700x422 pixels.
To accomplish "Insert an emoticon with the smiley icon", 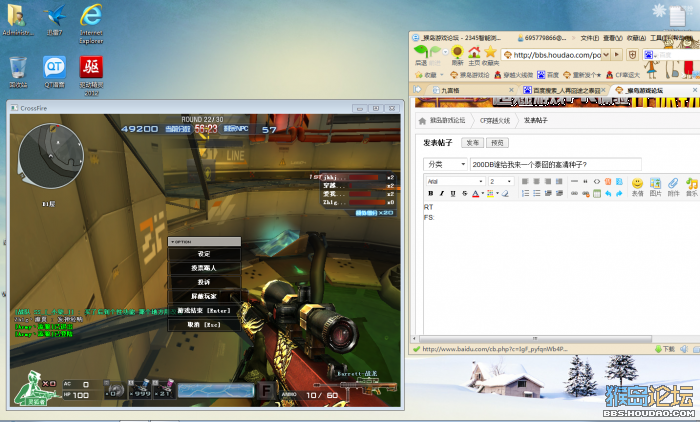I will pos(637,183).
